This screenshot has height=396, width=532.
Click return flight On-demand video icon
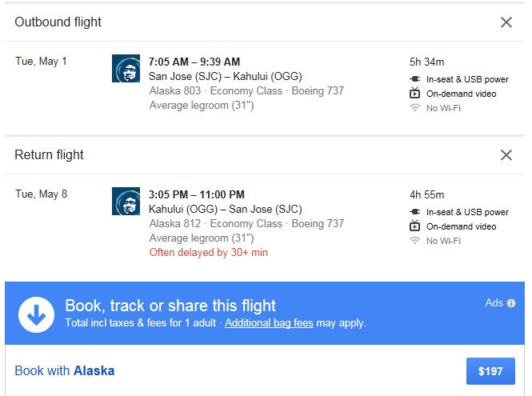coord(415,226)
